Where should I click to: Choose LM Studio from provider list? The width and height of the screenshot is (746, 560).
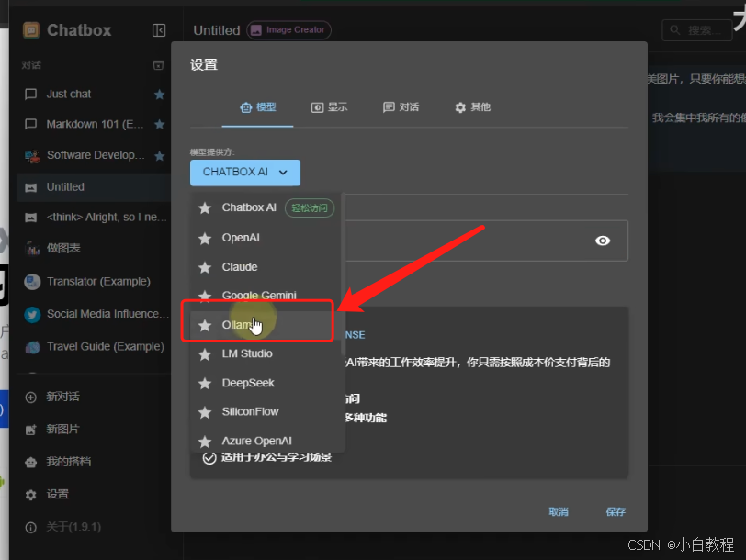coord(266,354)
